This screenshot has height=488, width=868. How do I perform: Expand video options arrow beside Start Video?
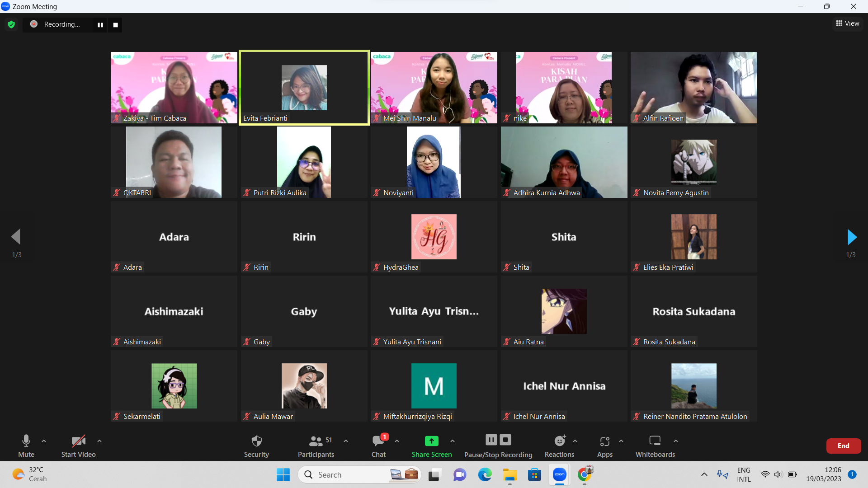pyautogui.click(x=99, y=441)
